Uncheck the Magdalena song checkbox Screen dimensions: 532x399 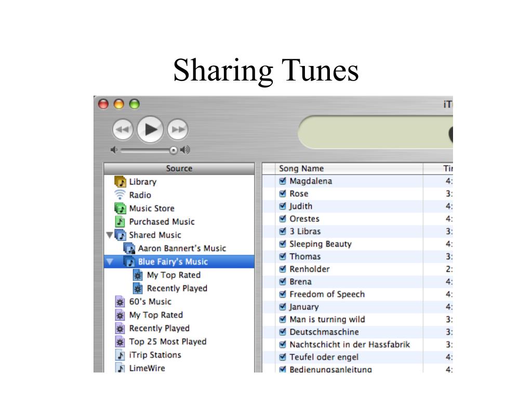pos(282,181)
